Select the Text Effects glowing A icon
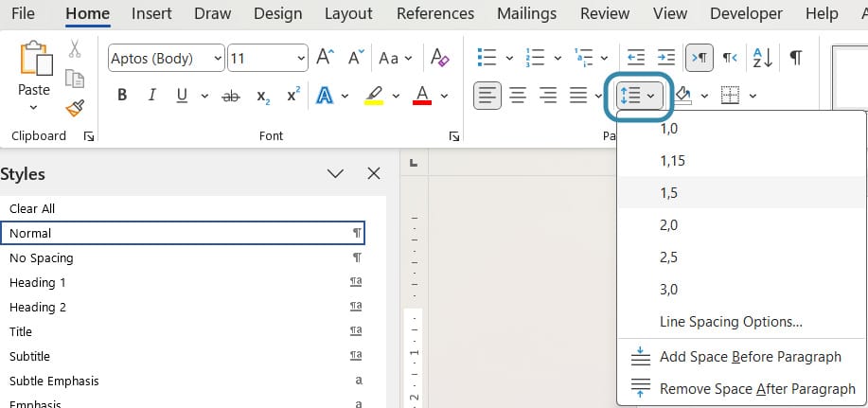This screenshot has height=408, width=868. pyautogui.click(x=325, y=96)
